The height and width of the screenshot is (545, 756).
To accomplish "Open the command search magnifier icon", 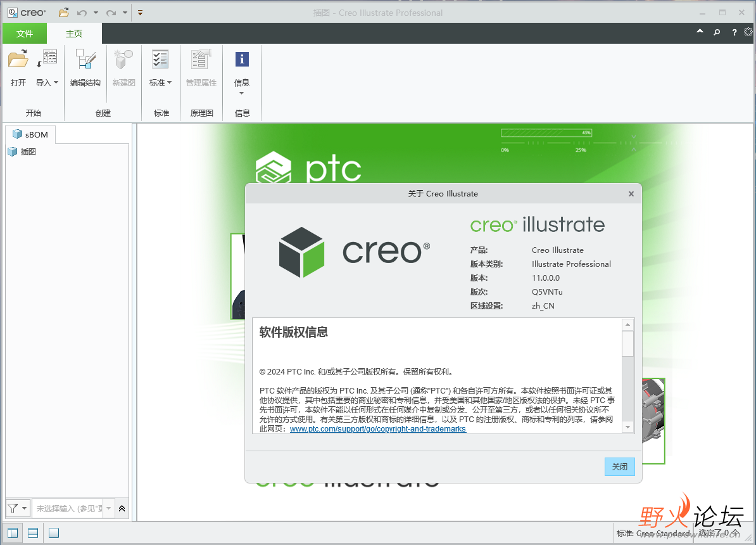I will tap(717, 32).
